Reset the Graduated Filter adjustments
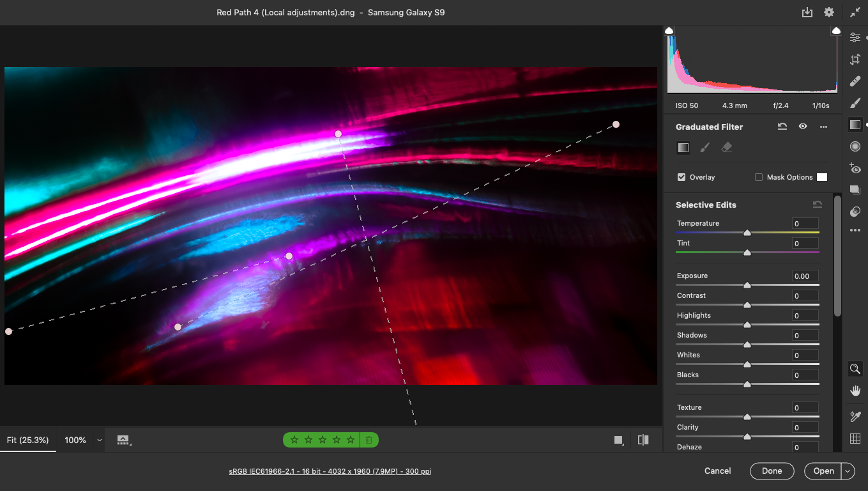Screen dimensions: 868x491 pyautogui.click(x=782, y=127)
